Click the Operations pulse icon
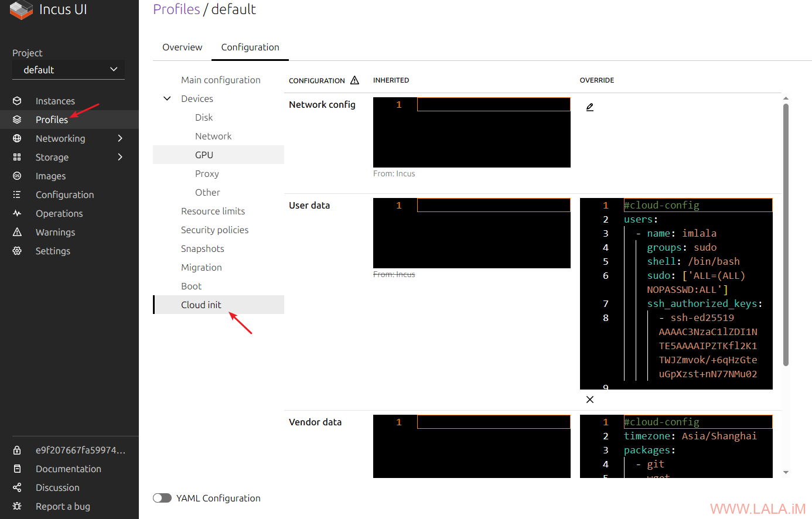 [x=17, y=213]
